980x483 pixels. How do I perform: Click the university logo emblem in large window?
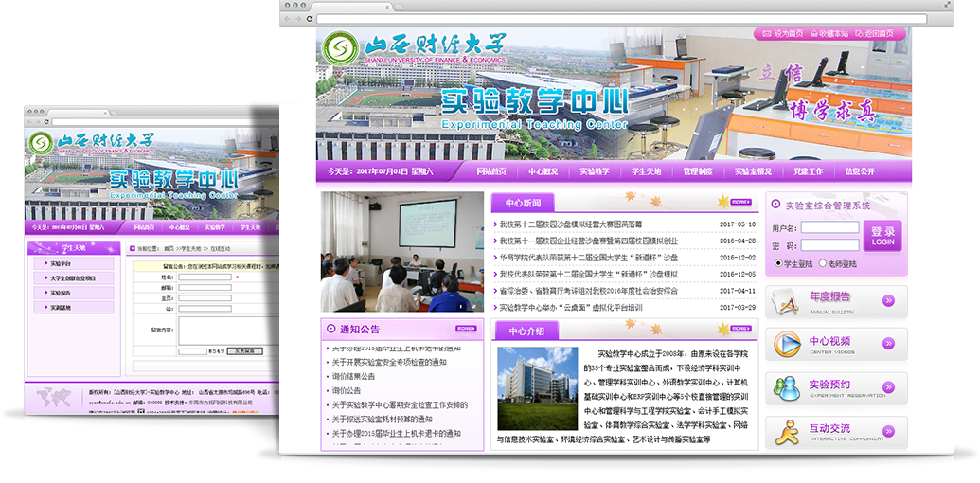coord(339,47)
